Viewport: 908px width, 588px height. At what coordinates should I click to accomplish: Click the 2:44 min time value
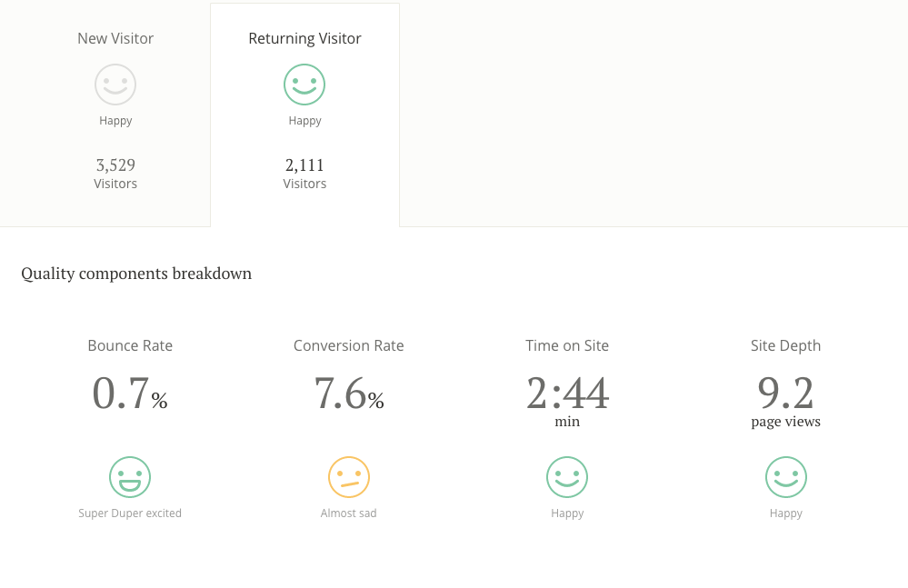[567, 401]
